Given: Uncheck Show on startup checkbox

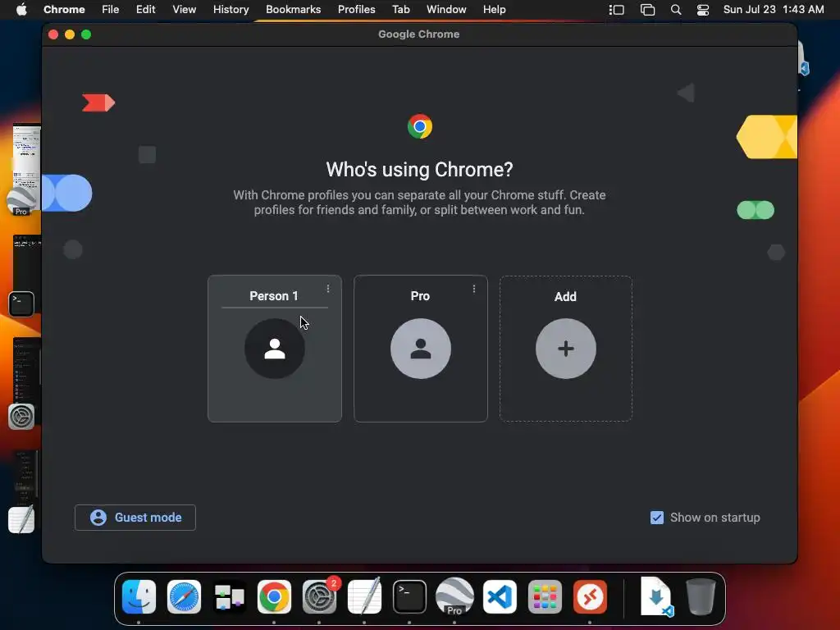Looking at the screenshot, I should (x=657, y=518).
